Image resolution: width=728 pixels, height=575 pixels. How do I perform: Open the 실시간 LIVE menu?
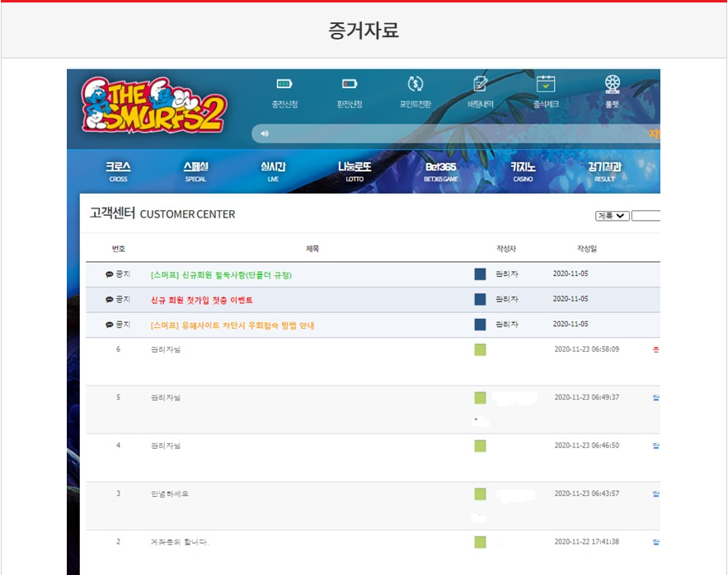coord(273,171)
